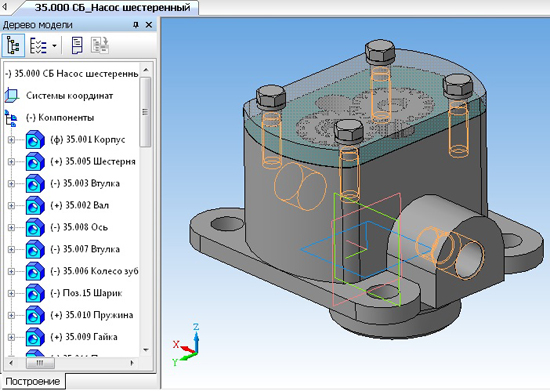Click the part icon of 35.005 Шестерня
The width and height of the screenshot is (550, 391).
[x=35, y=162]
